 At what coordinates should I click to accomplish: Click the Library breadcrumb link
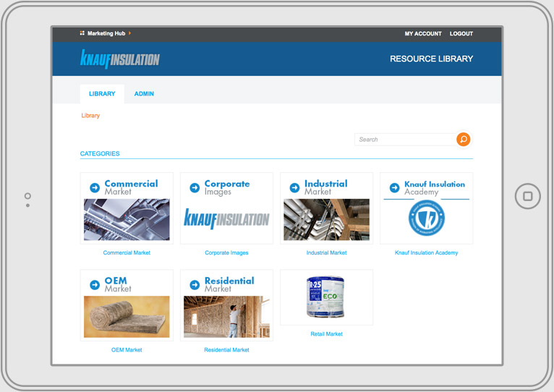(90, 116)
